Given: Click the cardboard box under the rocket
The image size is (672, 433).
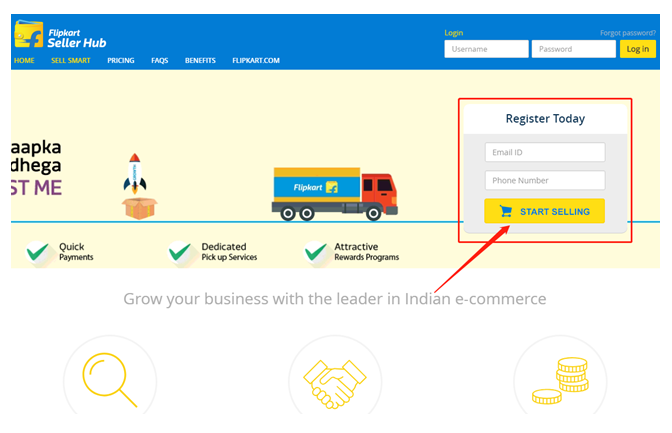Looking at the screenshot, I should coord(140,208).
